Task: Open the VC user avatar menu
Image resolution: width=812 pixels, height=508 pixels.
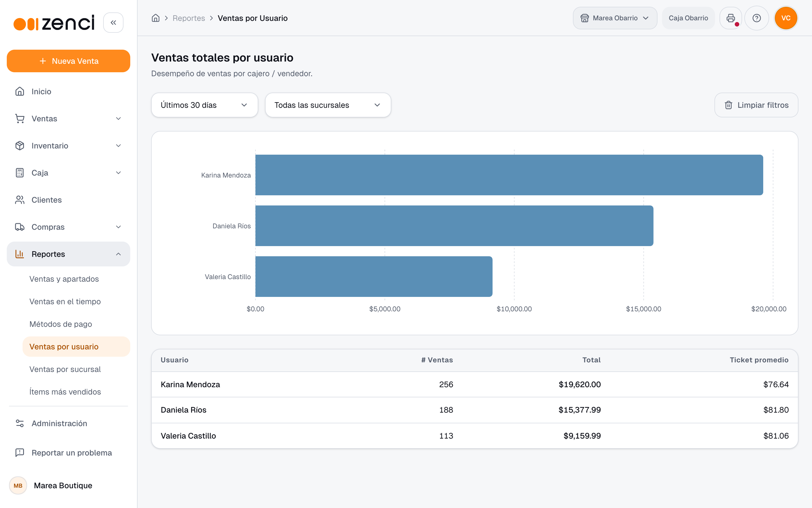Action: [x=786, y=18]
